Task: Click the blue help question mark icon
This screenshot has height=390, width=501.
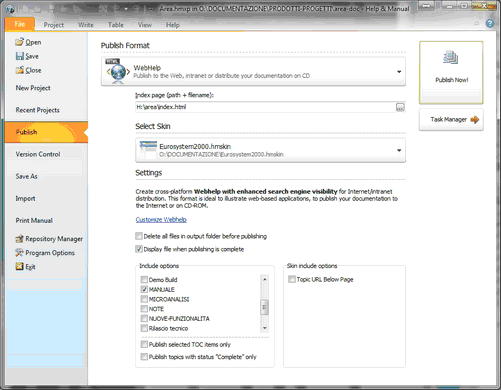Action: [x=490, y=24]
